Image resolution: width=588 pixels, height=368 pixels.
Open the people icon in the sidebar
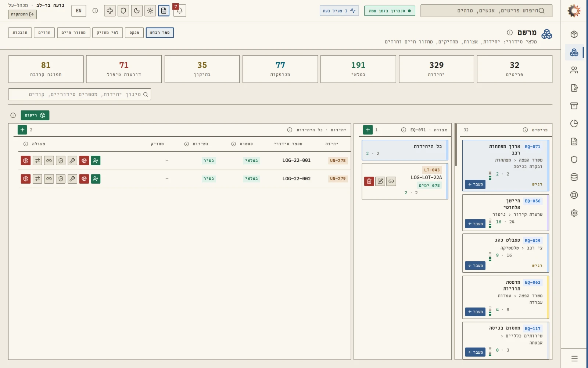coord(574,70)
